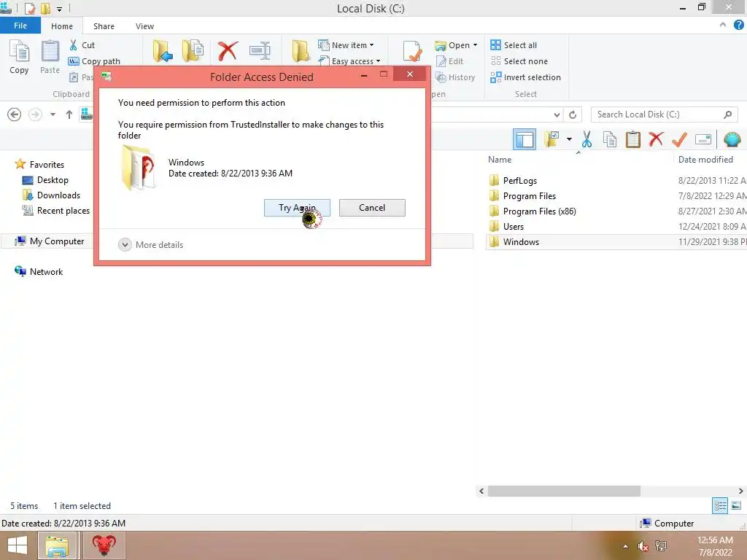This screenshot has height=560, width=747.
Task: Click the scissors icon in lower toolbar
Action: [x=587, y=139]
